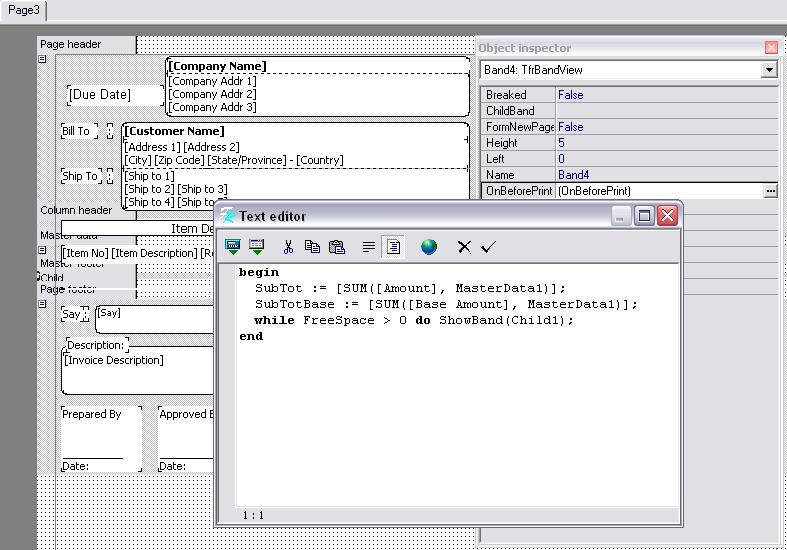Collapse the Page footer band marker
The image size is (787, 550).
(x=42, y=303)
